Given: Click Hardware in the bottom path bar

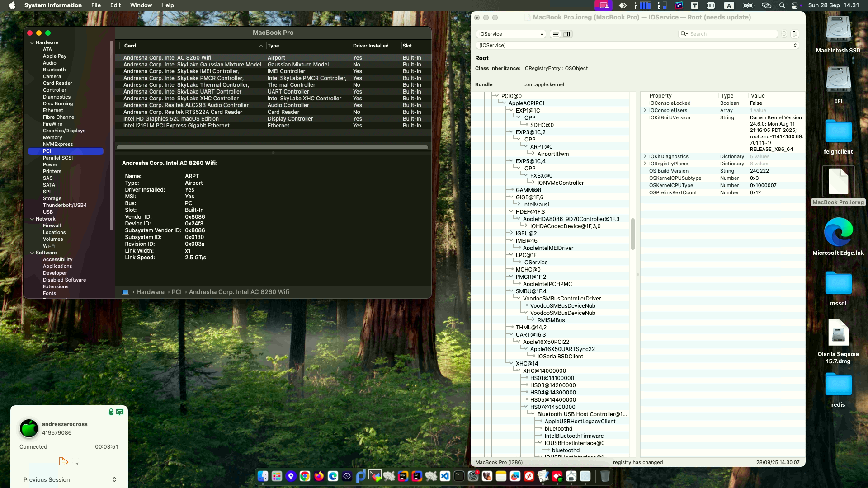Looking at the screenshot, I should coord(150,292).
